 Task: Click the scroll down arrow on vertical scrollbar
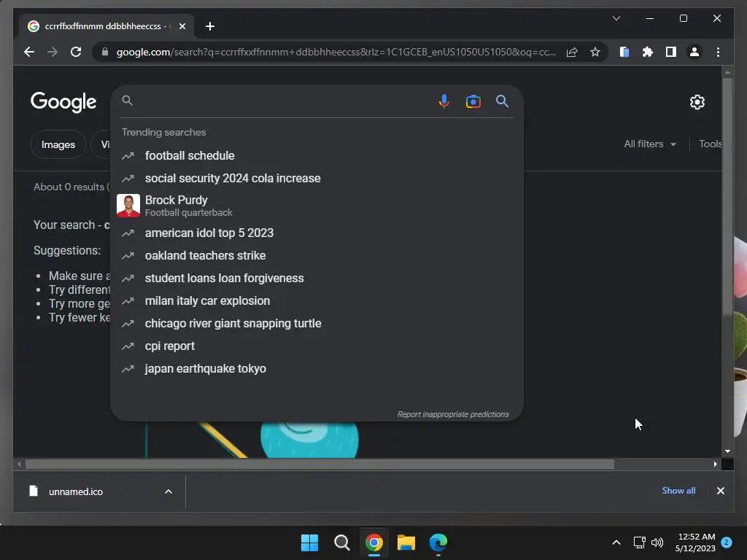pyautogui.click(x=727, y=451)
